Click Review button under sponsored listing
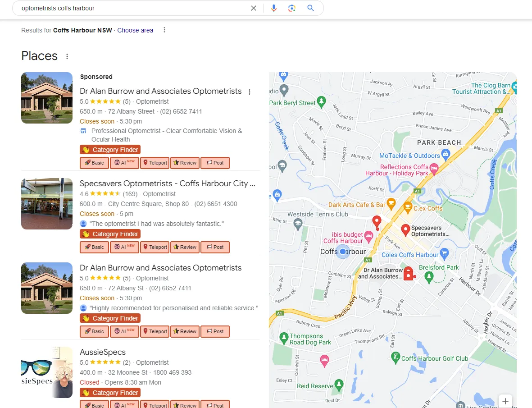This screenshot has height=408, width=532. (x=185, y=163)
